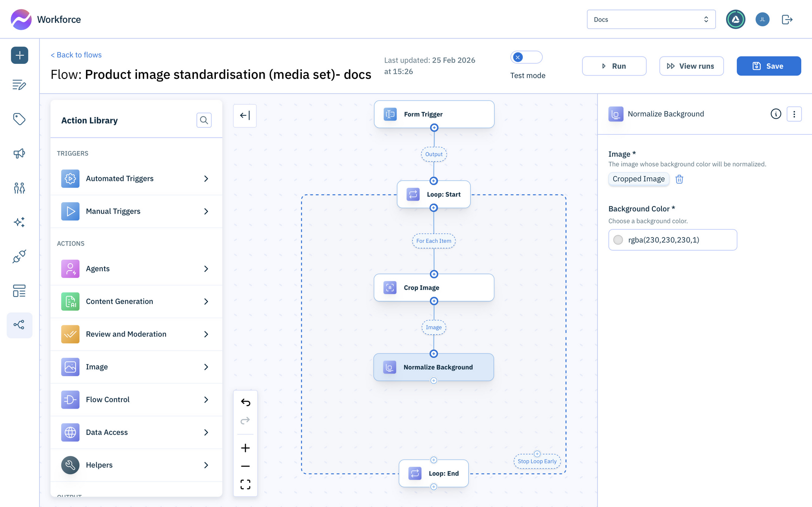Image resolution: width=812 pixels, height=507 pixels.
Task: Click the Stop Loop Early toggle on the loop
Action: click(x=537, y=461)
